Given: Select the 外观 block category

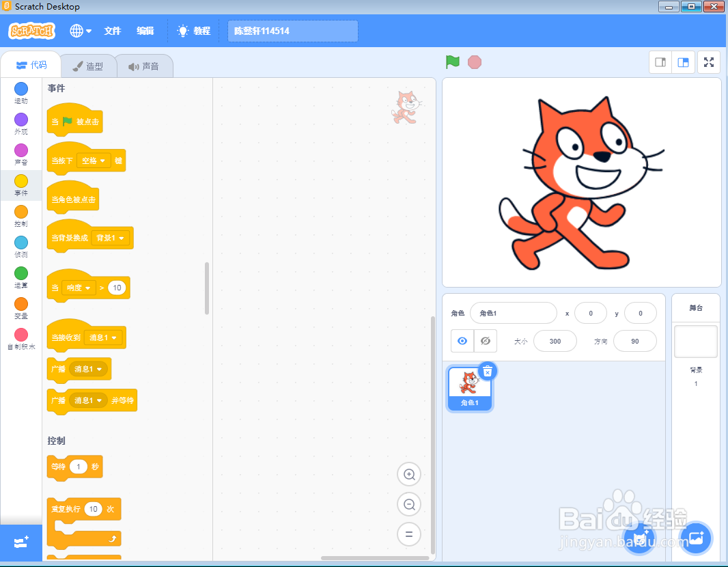Looking at the screenshot, I should pos(21,124).
